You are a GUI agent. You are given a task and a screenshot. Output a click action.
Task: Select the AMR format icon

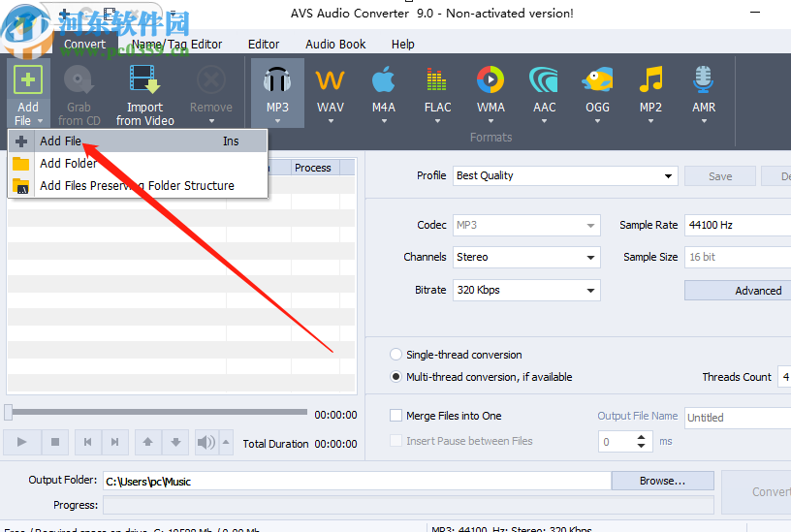pyautogui.click(x=703, y=79)
